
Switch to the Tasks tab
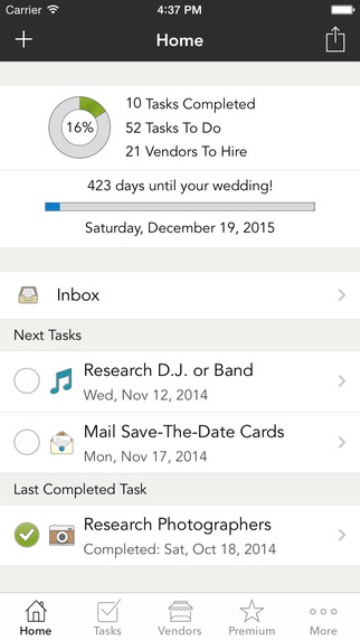coord(108,617)
